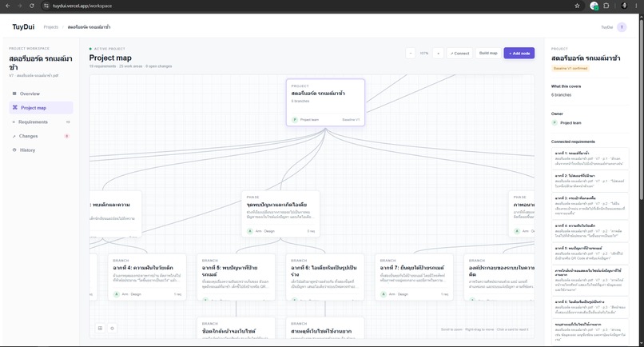Click the Project map heading
This screenshot has height=347, width=644.
[x=110, y=58]
